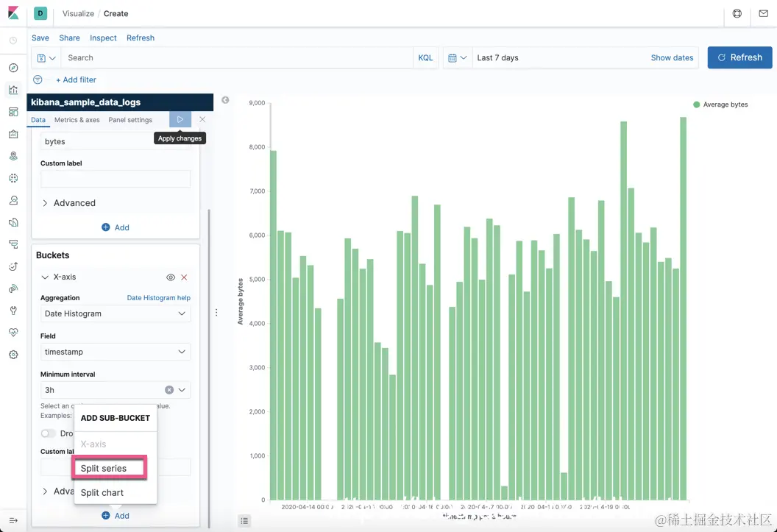This screenshot has width=777, height=532.
Task: Toggle the chart legend list icon
Action: click(244, 521)
